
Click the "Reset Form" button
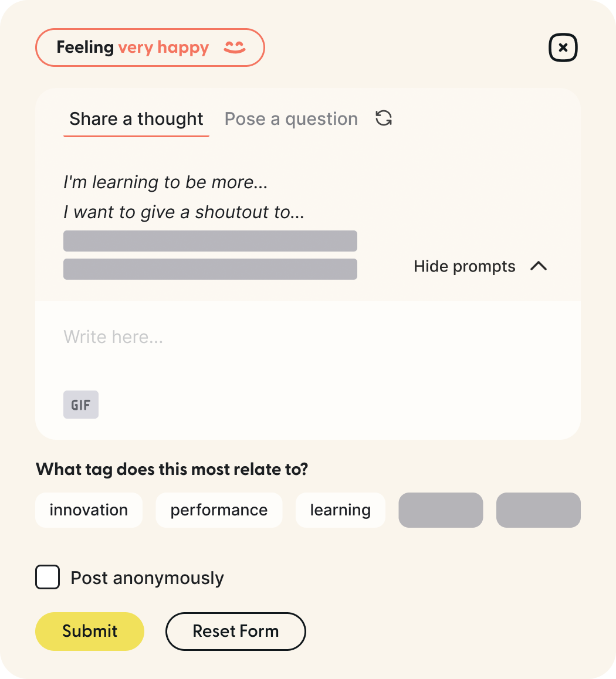pyautogui.click(x=235, y=631)
